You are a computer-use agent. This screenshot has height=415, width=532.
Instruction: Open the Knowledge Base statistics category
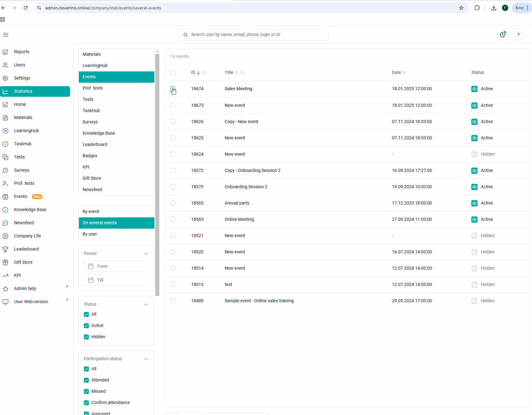click(116, 133)
